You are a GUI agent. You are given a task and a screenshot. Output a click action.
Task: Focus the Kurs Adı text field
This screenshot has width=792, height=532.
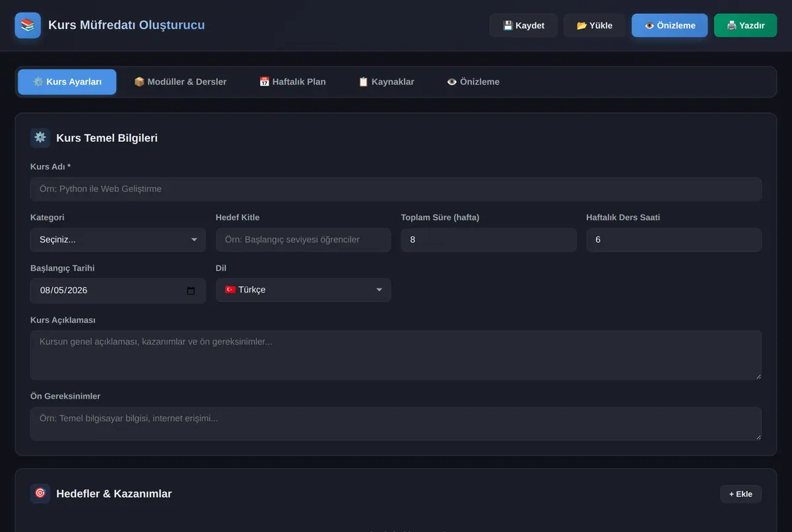tap(396, 189)
